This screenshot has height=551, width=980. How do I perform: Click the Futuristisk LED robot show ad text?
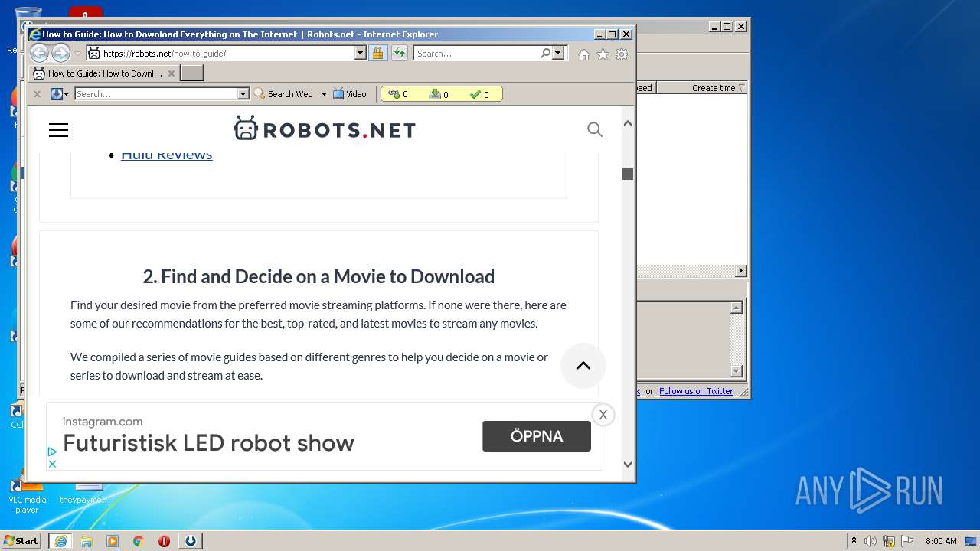point(208,443)
